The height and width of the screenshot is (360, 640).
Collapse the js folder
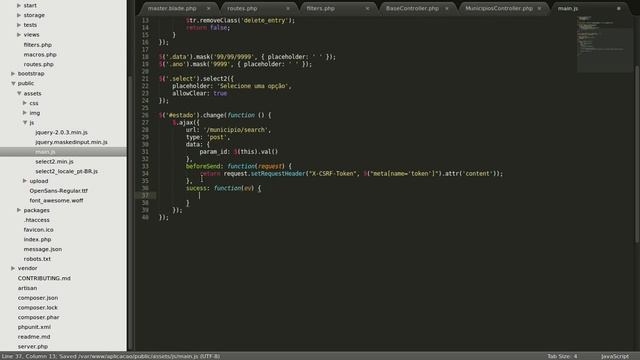(25, 122)
